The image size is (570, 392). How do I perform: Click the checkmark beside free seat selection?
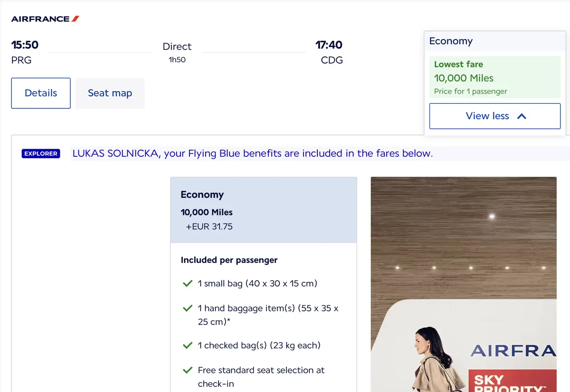pos(187,370)
